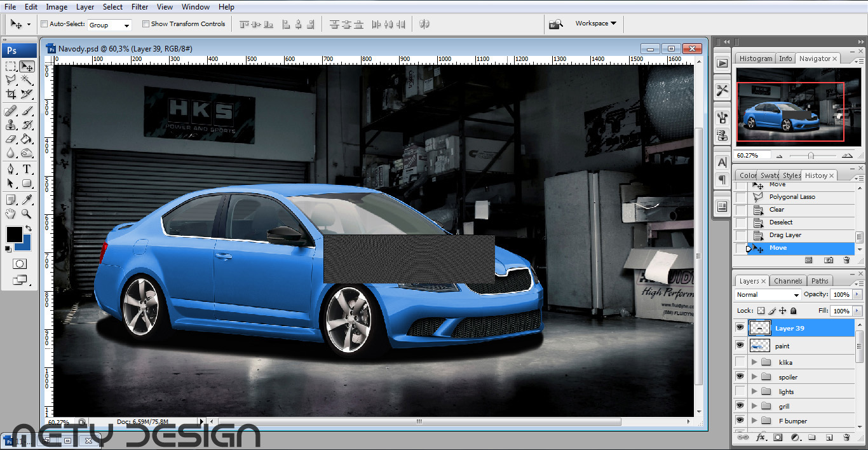The image size is (868, 450).
Task: Select the Path Selection tool
Action: tap(11, 183)
